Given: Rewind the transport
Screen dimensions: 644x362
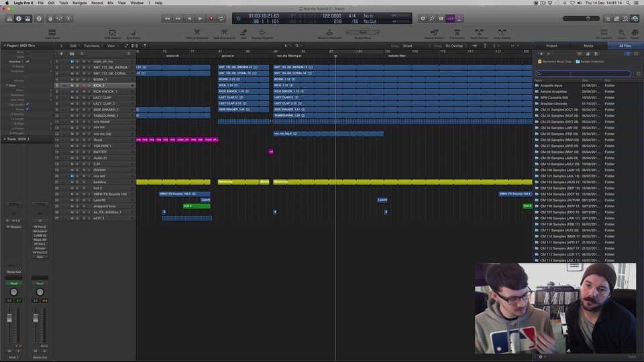Looking at the screenshot, I should click(167, 19).
